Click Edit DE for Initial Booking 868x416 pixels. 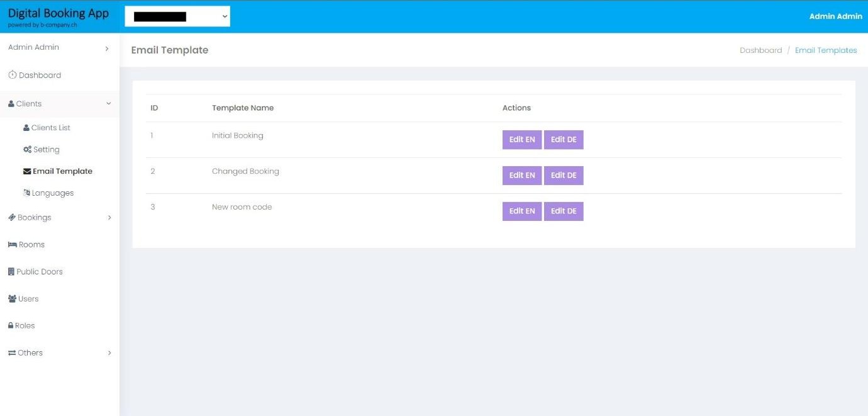[x=564, y=140]
